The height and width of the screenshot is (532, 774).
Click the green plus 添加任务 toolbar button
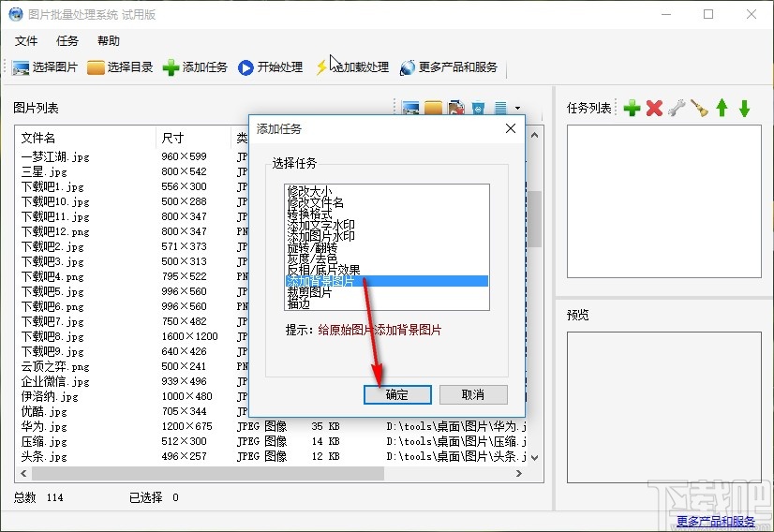195,67
